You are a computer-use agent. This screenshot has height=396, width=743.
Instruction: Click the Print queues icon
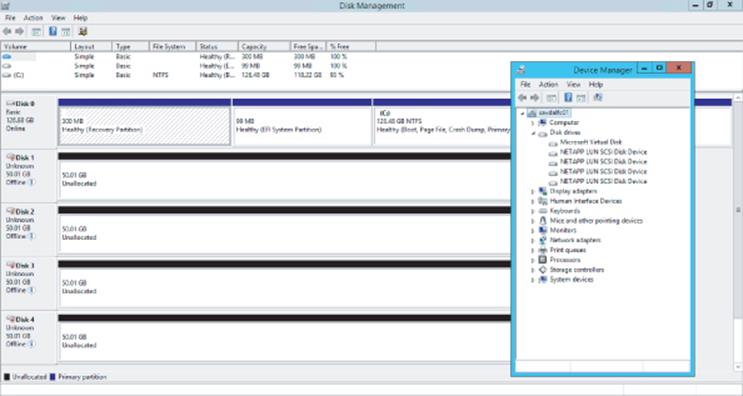pos(543,250)
